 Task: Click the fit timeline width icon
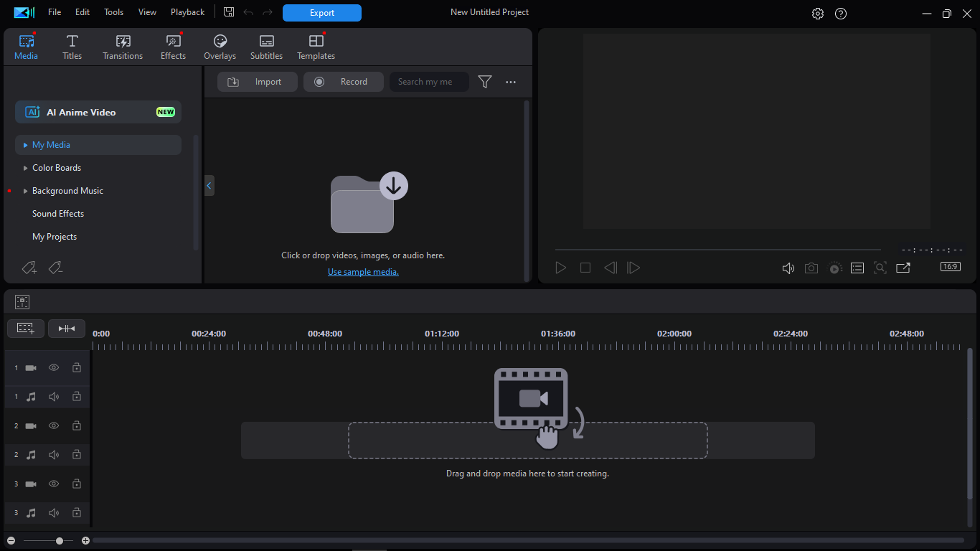click(67, 329)
